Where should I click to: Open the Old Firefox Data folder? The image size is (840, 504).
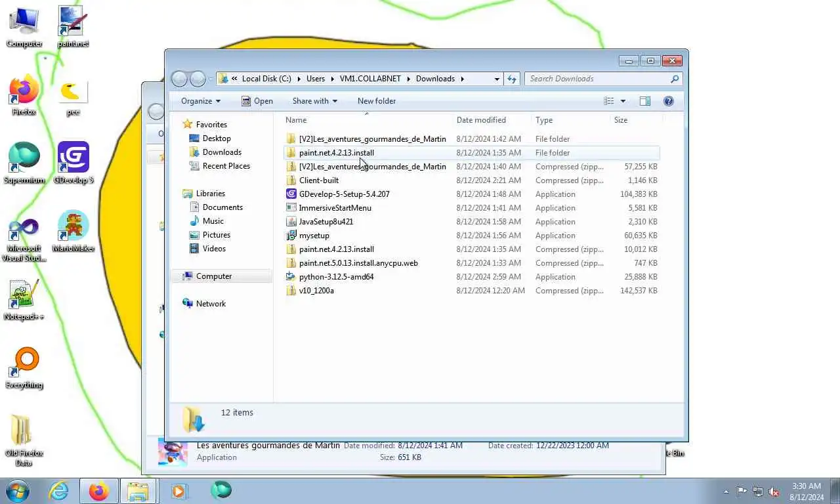click(24, 441)
